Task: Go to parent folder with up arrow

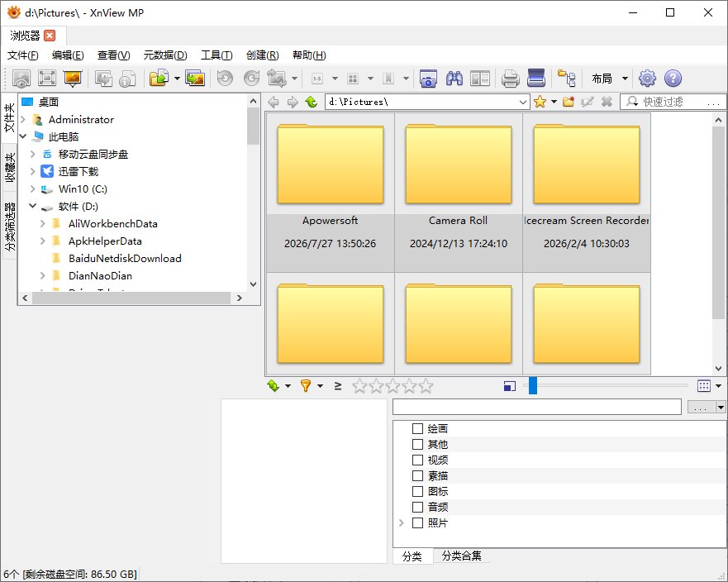Action: pyautogui.click(x=311, y=102)
